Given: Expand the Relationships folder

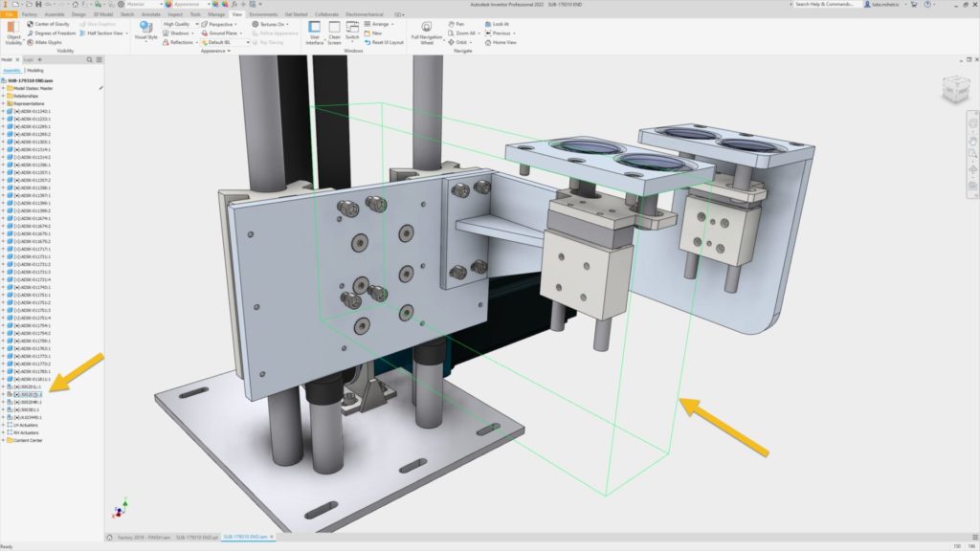Looking at the screenshot, I should (3, 97).
